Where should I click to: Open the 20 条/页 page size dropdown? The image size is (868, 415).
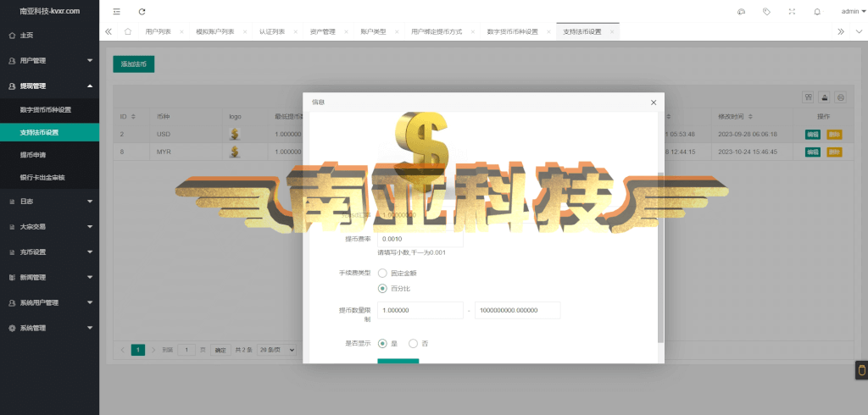tap(277, 350)
